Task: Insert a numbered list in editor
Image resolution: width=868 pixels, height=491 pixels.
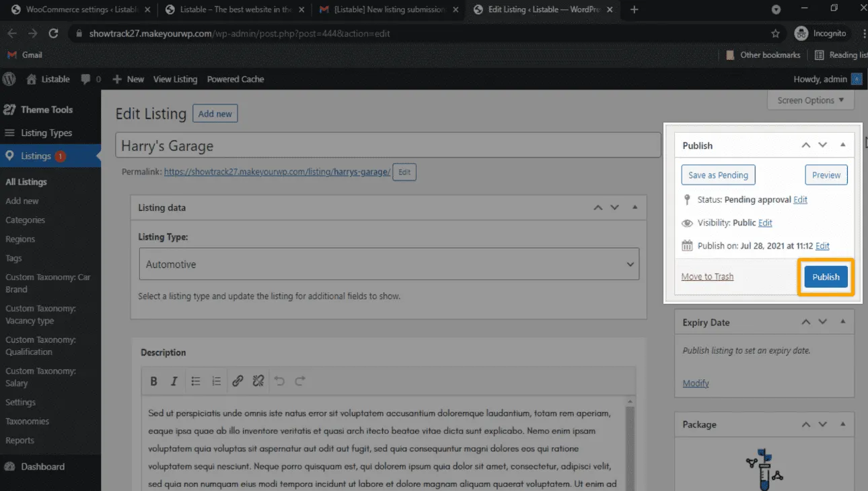Action: click(216, 381)
